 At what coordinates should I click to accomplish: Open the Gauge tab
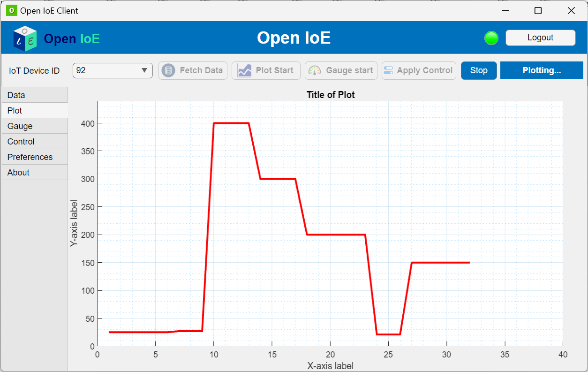click(x=35, y=126)
